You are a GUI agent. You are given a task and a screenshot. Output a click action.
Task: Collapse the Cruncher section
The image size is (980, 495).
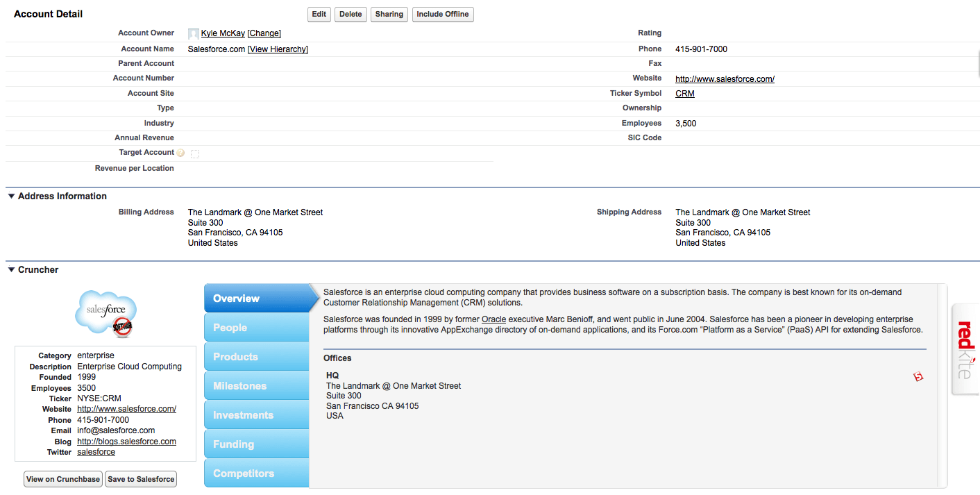pyautogui.click(x=11, y=270)
